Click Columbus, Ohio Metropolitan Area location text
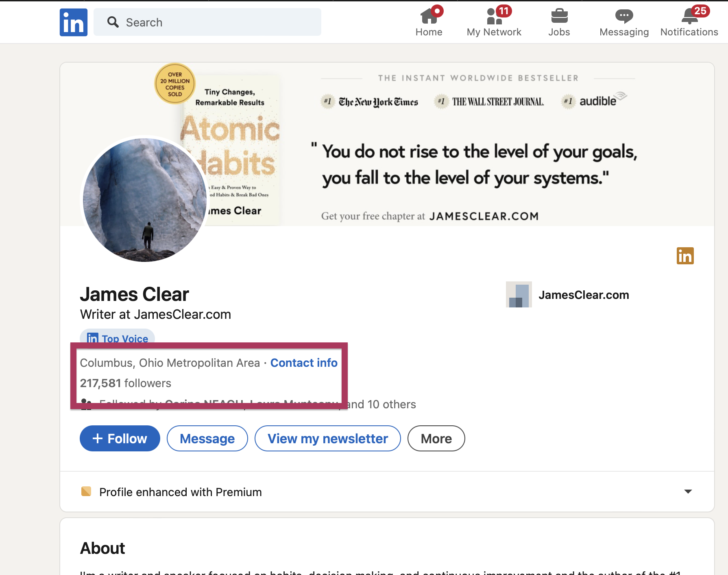The height and width of the screenshot is (575, 728). 170,363
